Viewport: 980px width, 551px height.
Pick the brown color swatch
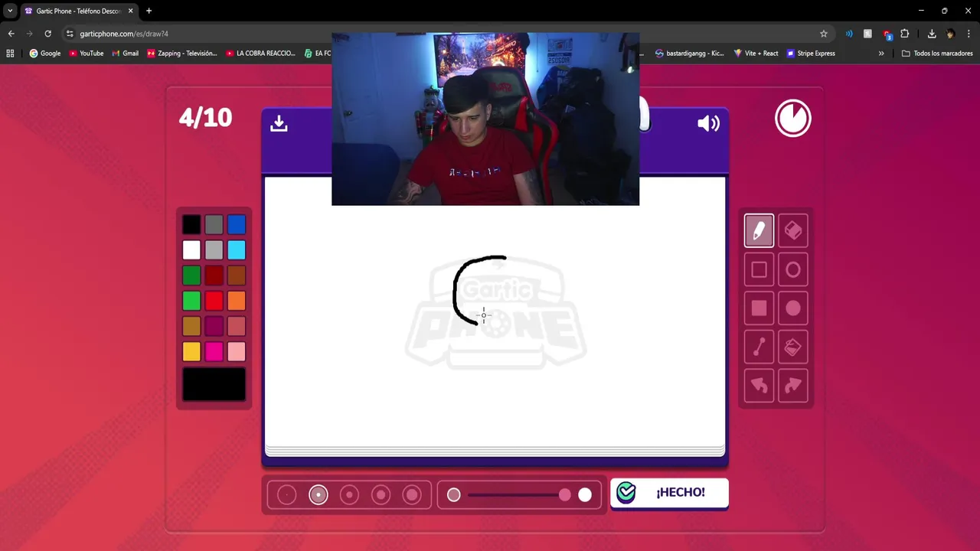(236, 275)
